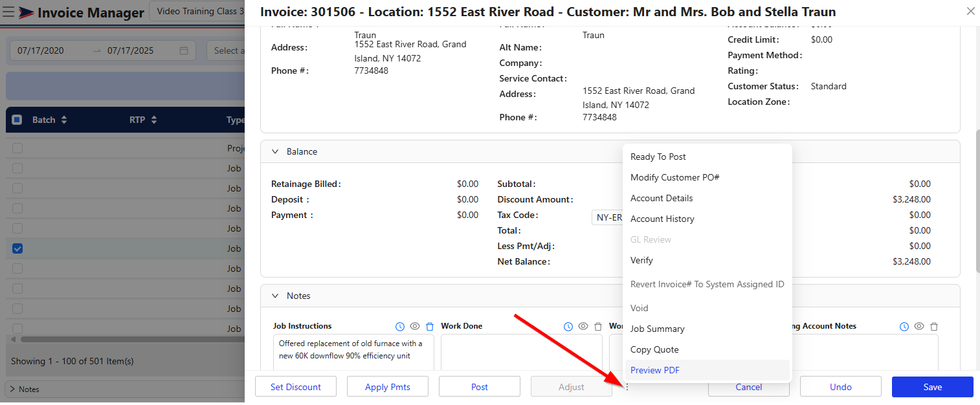Click the start date 07/17/2020 field
980x405 pixels.
41,50
